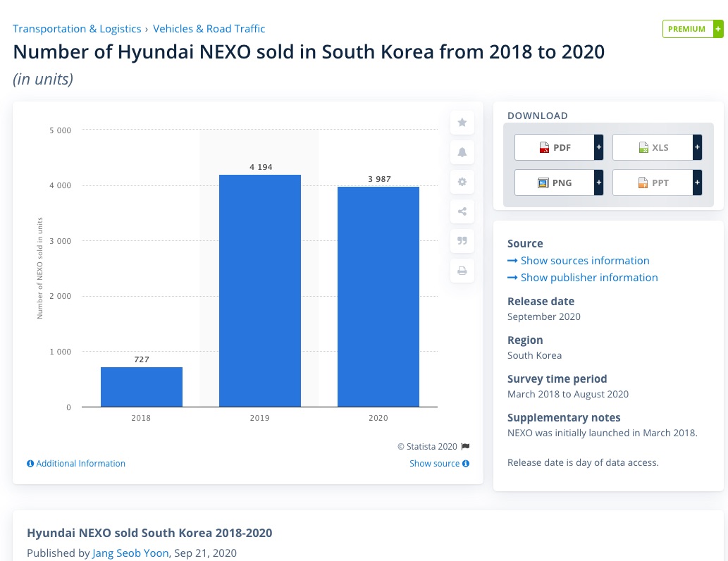This screenshot has width=728, height=561.
Task: Click the flag icon next to Statista 2020
Action: tap(465, 446)
